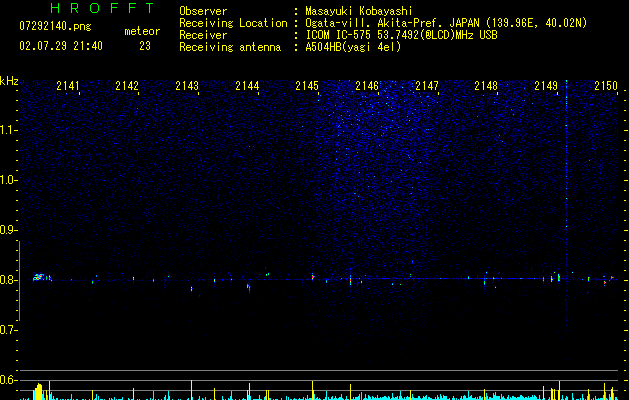Click the 'Receiving Location' label
The image size is (629, 400).
point(233,23)
